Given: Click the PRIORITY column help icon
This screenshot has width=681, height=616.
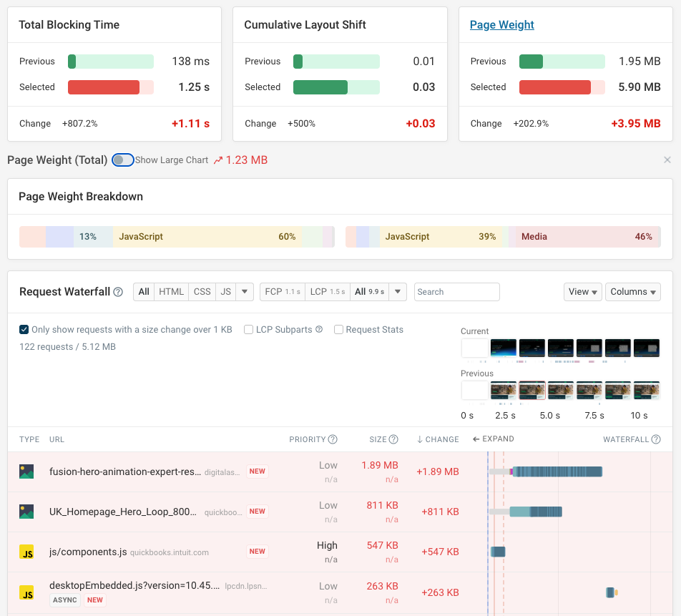Looking at the screenshot, I should click(x=334, y=439).
